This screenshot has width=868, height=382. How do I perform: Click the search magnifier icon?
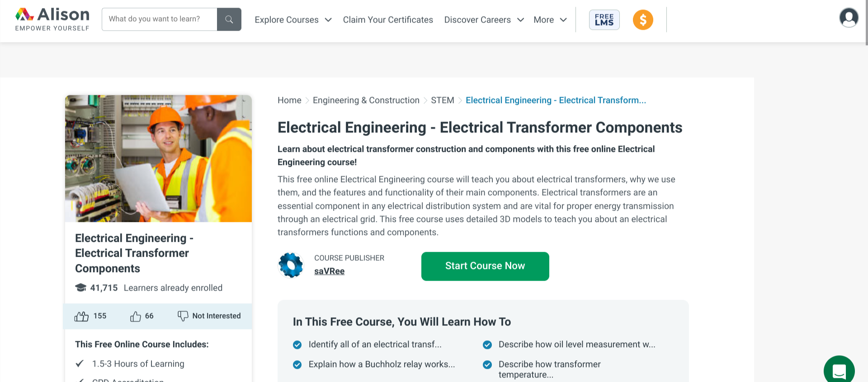tap(229, 19)
